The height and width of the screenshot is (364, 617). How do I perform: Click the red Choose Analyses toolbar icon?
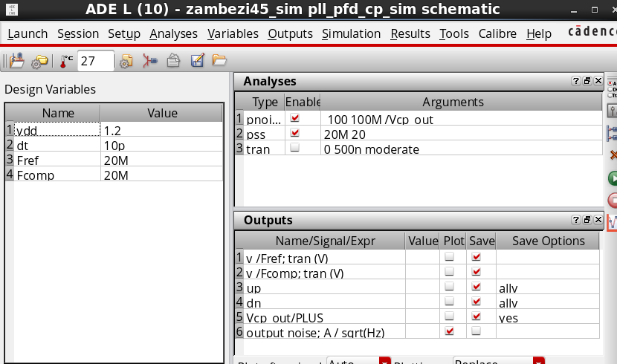(x=150, y=61)
